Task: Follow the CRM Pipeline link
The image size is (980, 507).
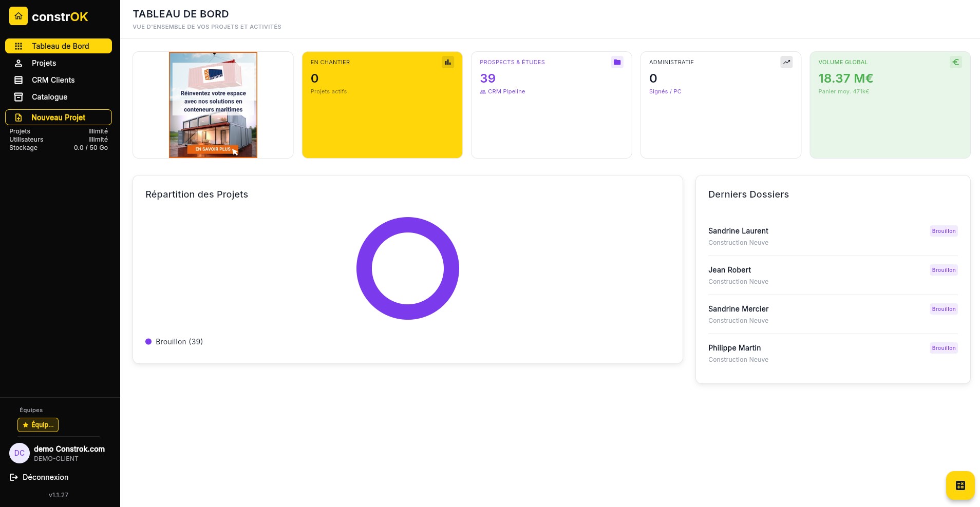Action: [x=506, y=91]
